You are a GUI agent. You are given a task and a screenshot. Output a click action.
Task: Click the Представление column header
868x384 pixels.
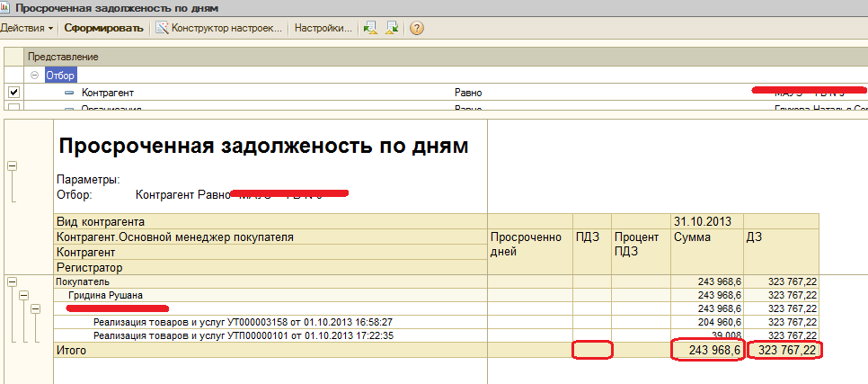(x=63, y=57)
